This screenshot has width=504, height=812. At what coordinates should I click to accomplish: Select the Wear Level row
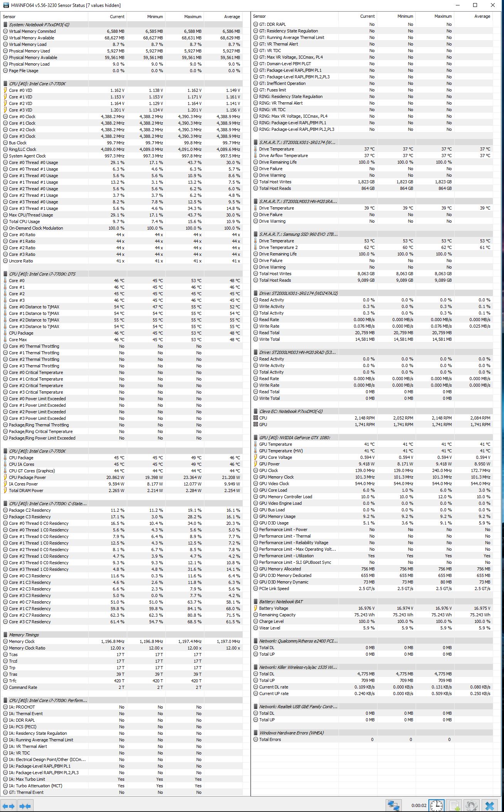(373, 628)
